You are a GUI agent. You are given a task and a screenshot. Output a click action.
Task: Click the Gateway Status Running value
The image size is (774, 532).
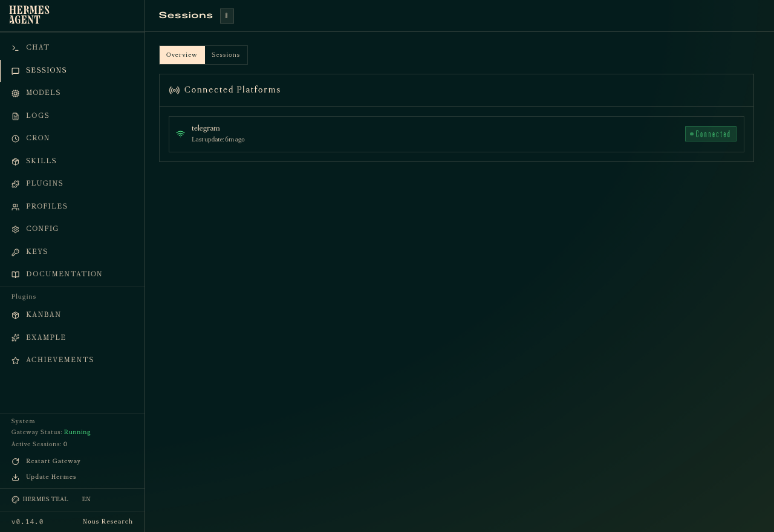coord(77,432)
